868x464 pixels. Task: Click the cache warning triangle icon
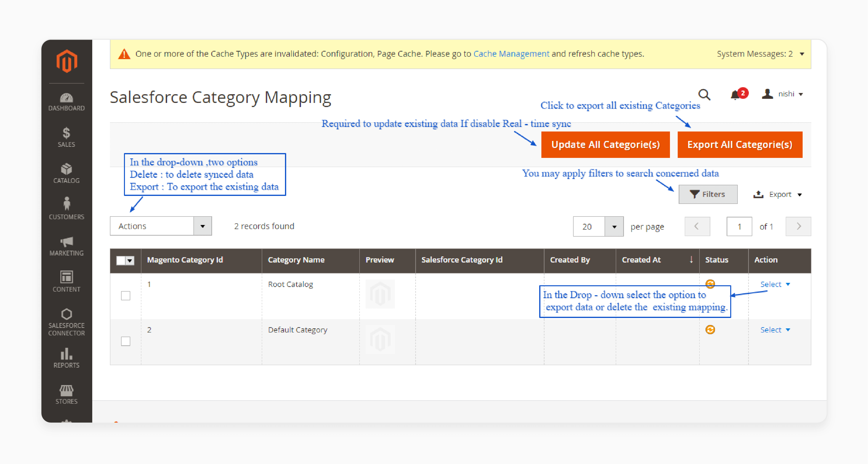124,54
